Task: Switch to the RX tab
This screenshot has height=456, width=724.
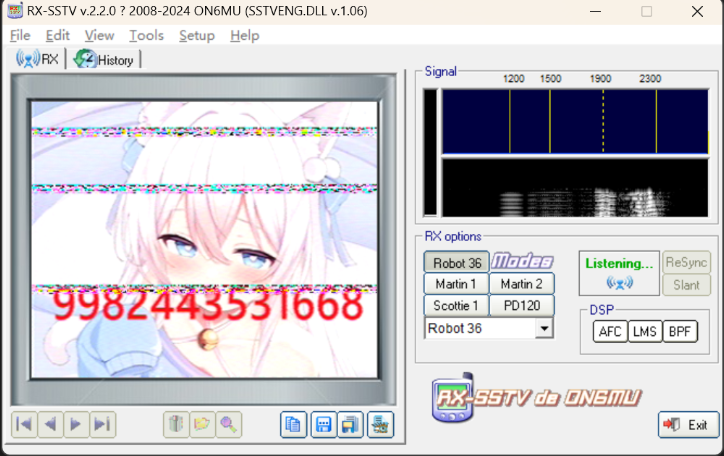Action: [x=38, y=60]
